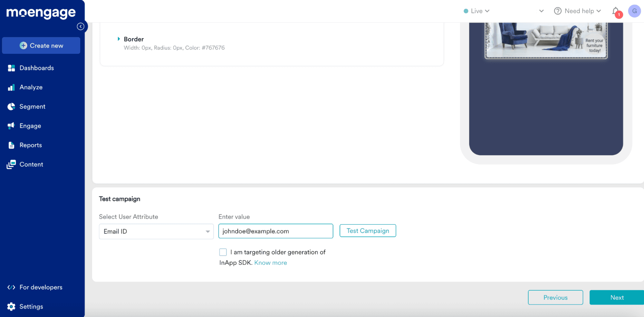Viewport: 644px width, 317px height.
Task: Select the Engage megaphone icon
Action: click(x=11, y=126)
